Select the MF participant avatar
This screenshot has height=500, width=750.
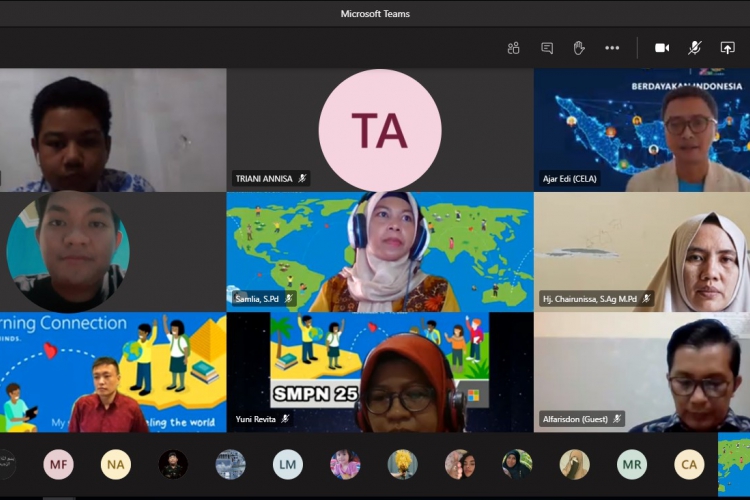58,464
